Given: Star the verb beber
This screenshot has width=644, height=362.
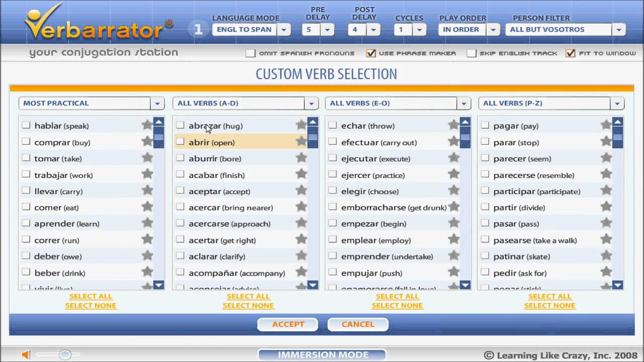Looking at the screenshot, I should [x=147, y=273].
